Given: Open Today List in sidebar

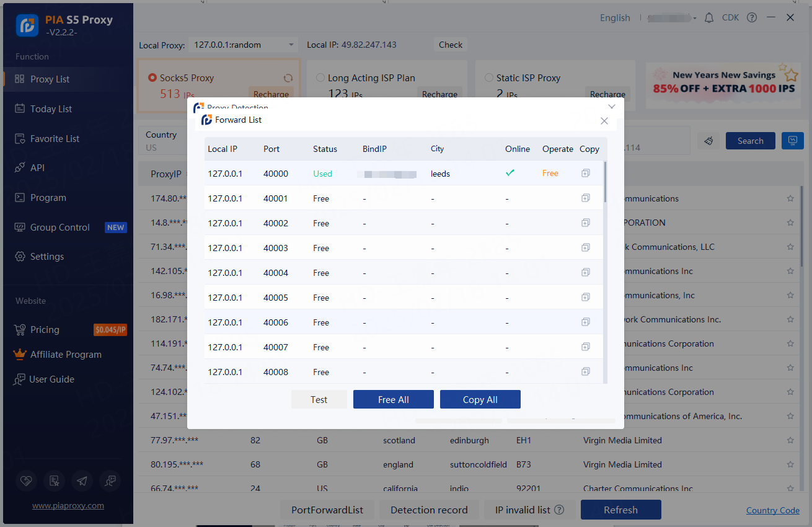Looking at the screenshot, I should coord(68,108).
